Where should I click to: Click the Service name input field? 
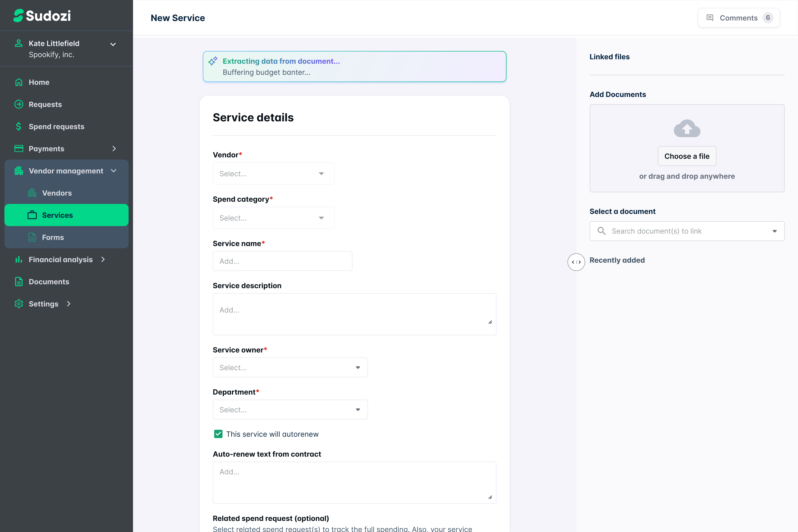[282, 261]
